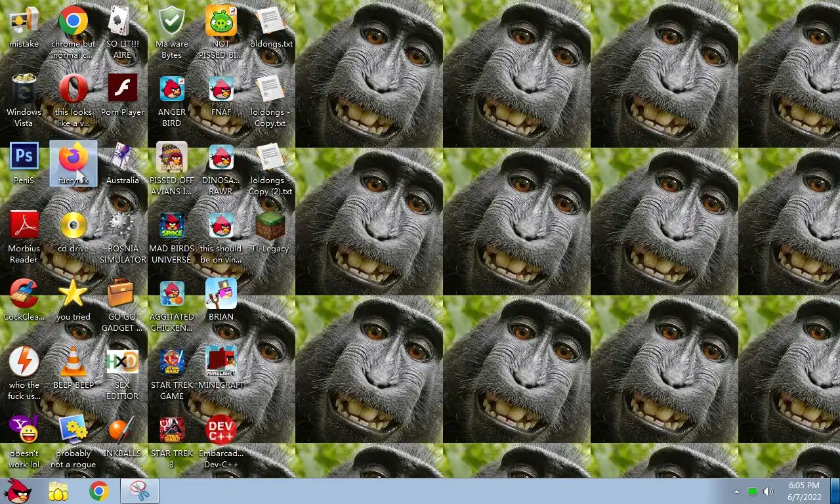This screenshot has height=504, width=840.
Task: Select the 'mistake' desktop icon
Action: [24, 28]
